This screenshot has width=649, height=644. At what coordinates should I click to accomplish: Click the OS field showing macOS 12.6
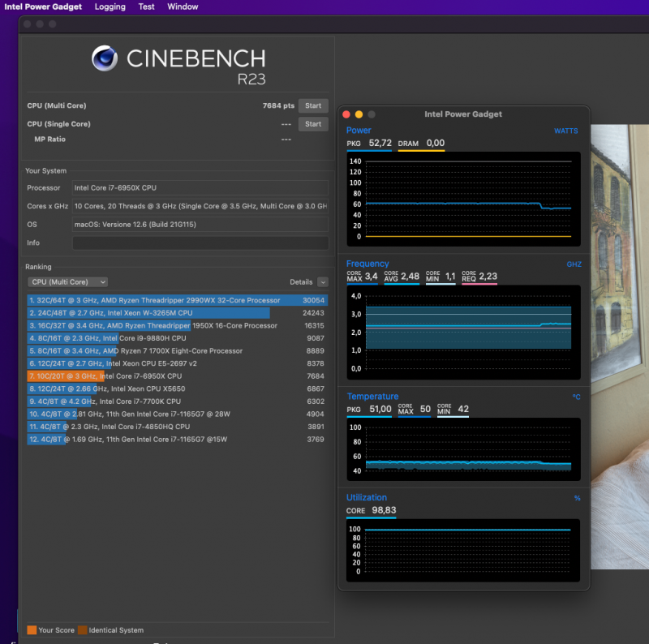[200, 225]
